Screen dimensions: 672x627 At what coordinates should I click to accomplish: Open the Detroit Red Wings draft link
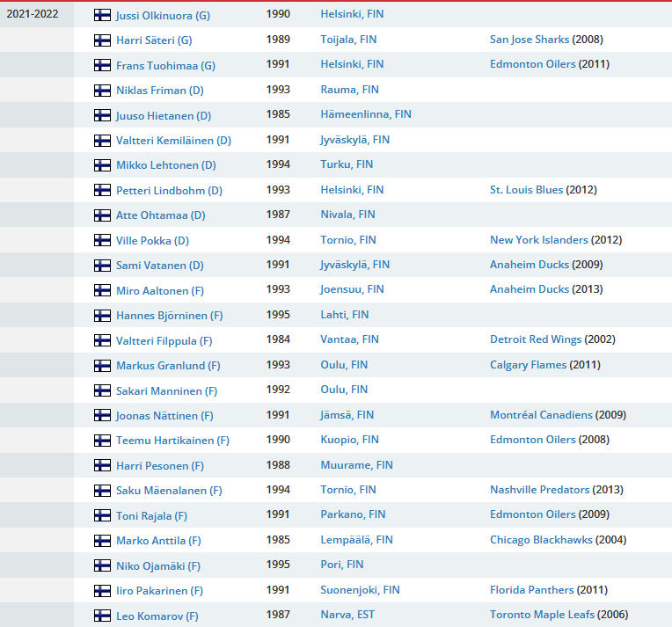click(x=536, y=339)
